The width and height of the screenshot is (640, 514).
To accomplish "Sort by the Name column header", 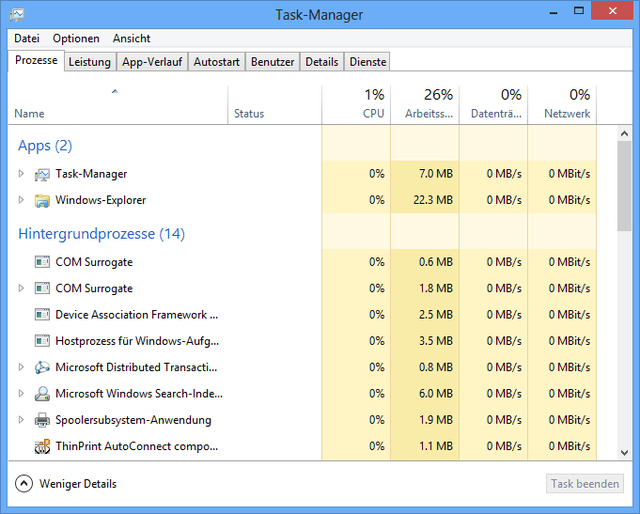I will click(x=118, y=105).
